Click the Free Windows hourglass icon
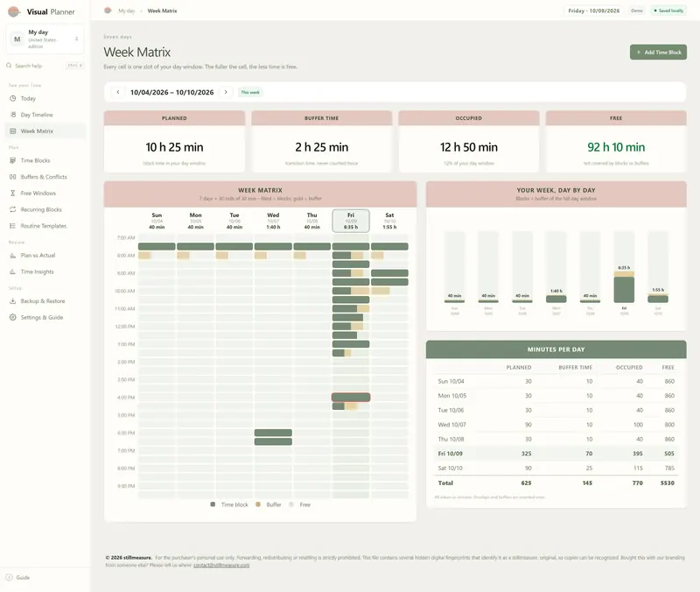700x592 pixels. (13, 193)
